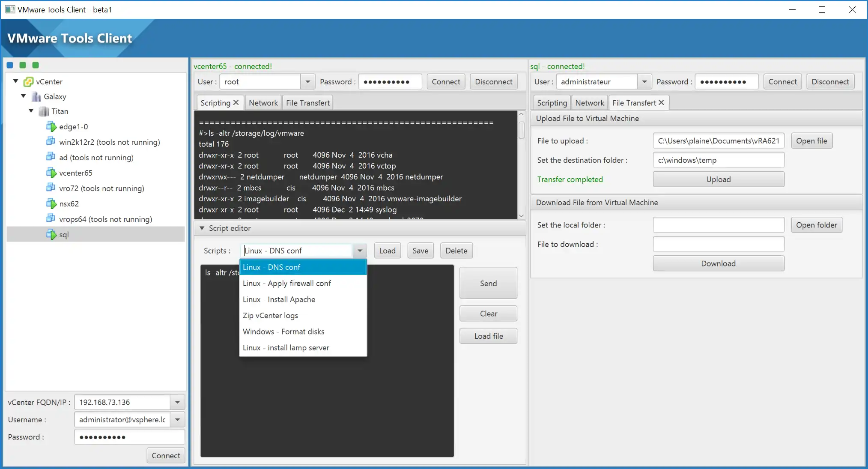868x469 pixels.
Task: Click the Network tab icon for vcenter65
Action: [263, 103]
